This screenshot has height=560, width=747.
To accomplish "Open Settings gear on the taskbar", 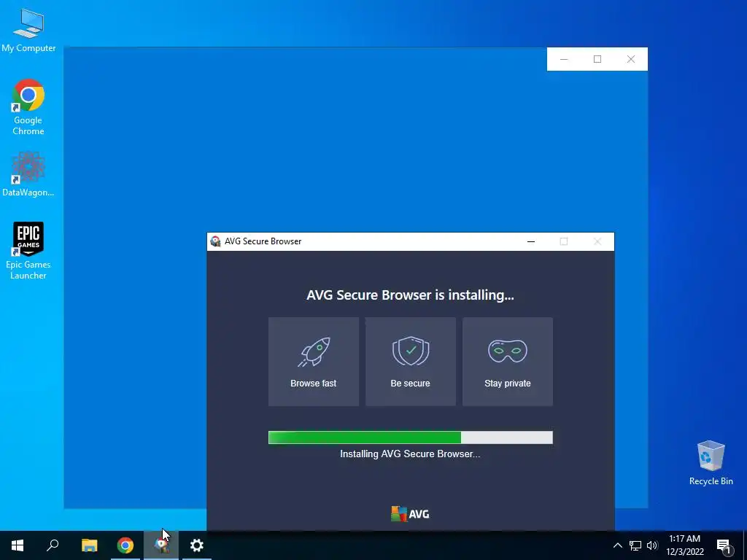I will [x=197, y=545].
